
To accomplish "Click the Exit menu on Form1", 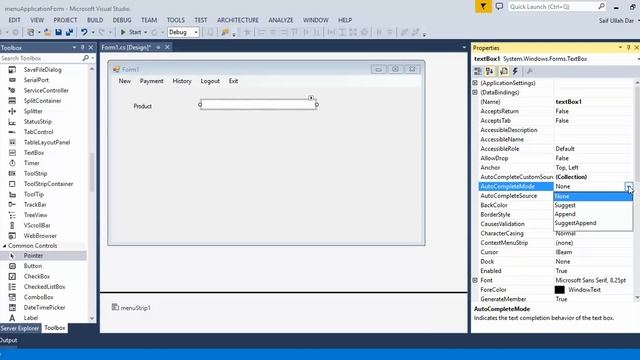I will (233, 81).
